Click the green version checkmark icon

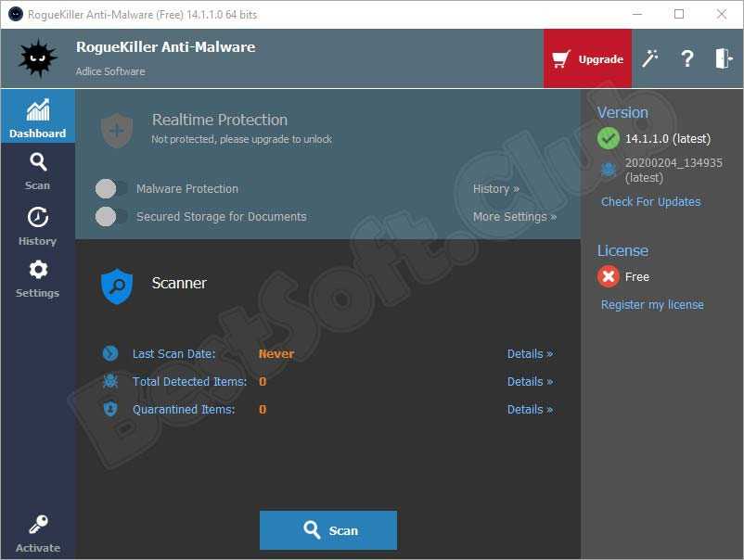(x=608, y=138)
